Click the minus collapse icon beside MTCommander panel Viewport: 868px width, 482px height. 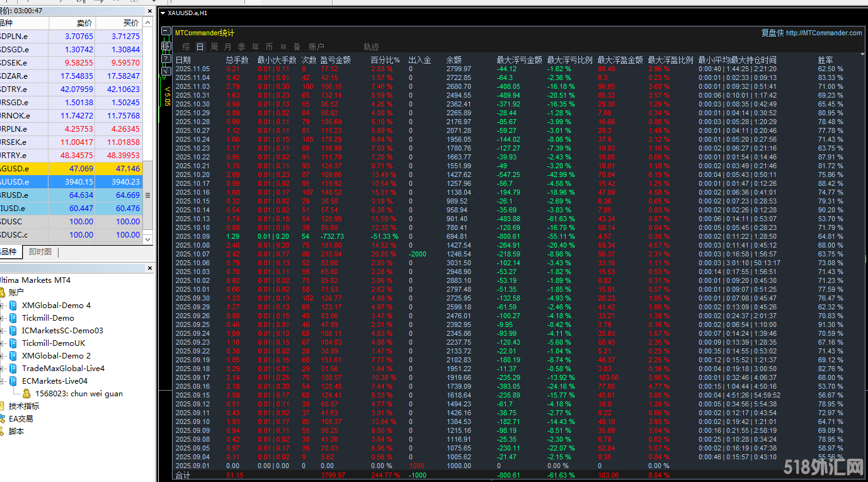[166, 32]
